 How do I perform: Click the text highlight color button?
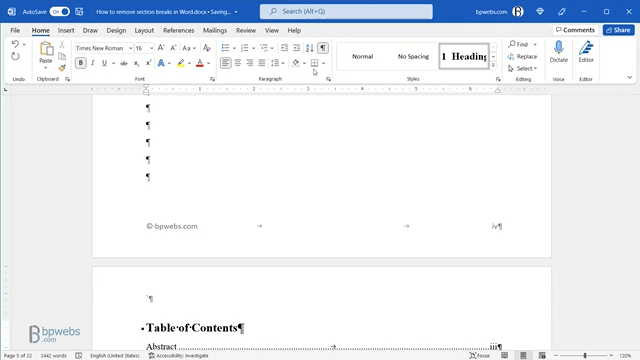[181, 63]
